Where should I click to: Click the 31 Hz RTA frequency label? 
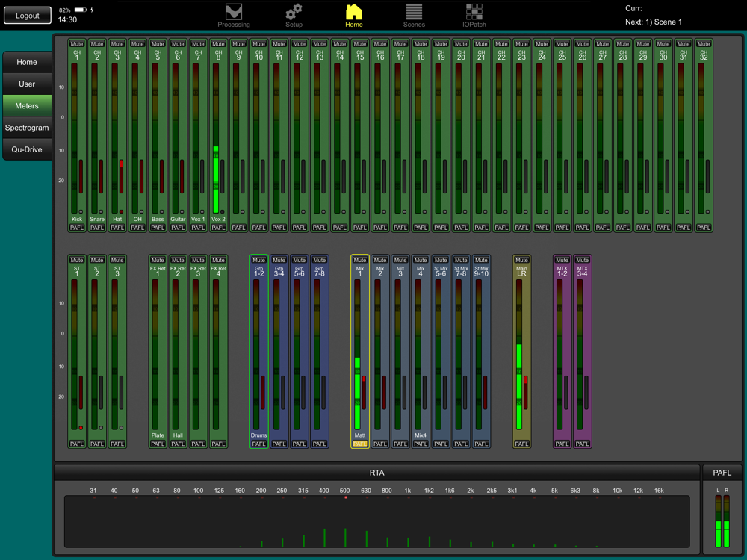(x=93, y=491)
